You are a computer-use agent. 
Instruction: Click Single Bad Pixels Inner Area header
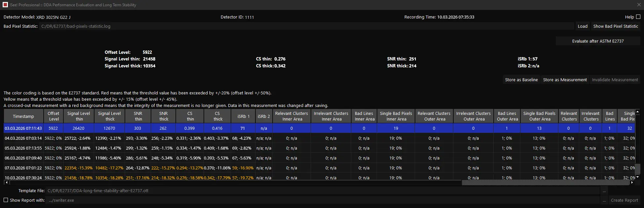click(396, 116)
